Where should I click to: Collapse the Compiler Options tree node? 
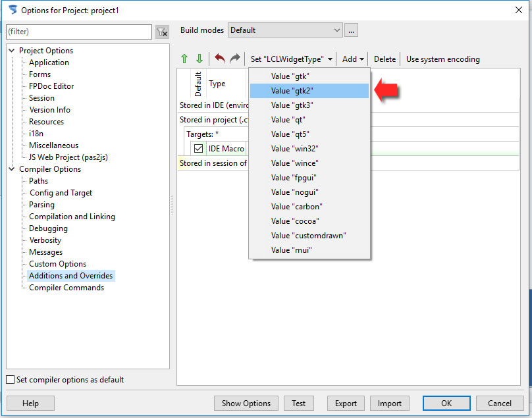[x=12, y=169]
